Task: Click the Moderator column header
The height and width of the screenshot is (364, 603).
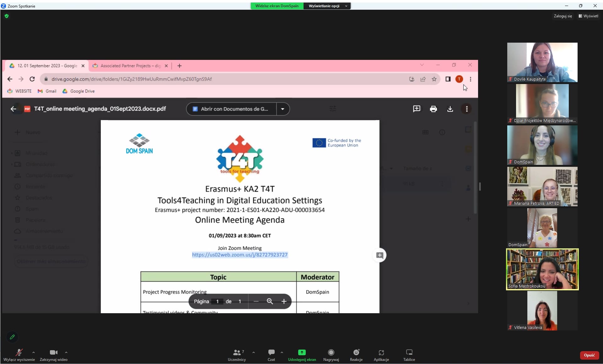Action: tap(317, 277)
